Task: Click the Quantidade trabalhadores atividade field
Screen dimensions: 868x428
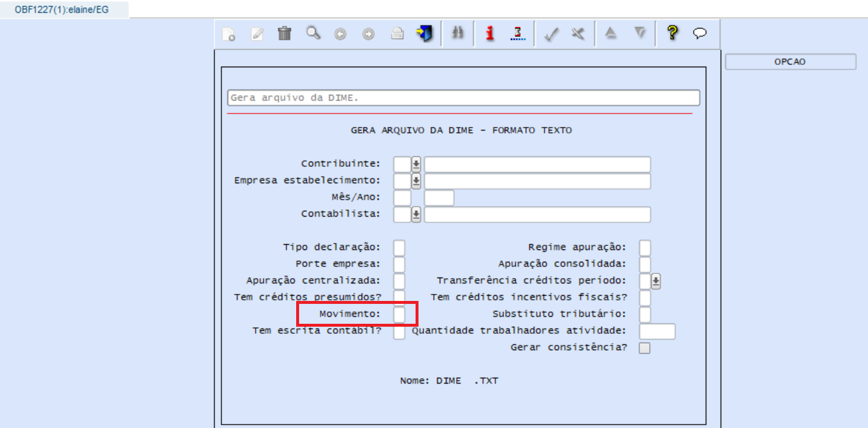Action: point(657,331)
